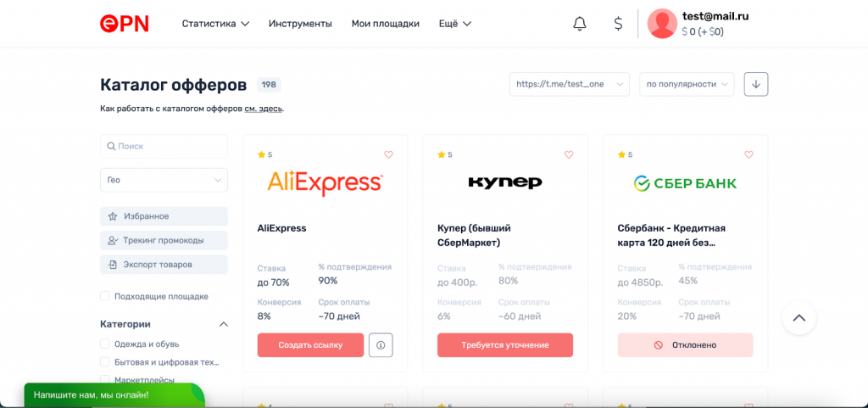Click the ~60 дней payment term value

pos(520,316)
